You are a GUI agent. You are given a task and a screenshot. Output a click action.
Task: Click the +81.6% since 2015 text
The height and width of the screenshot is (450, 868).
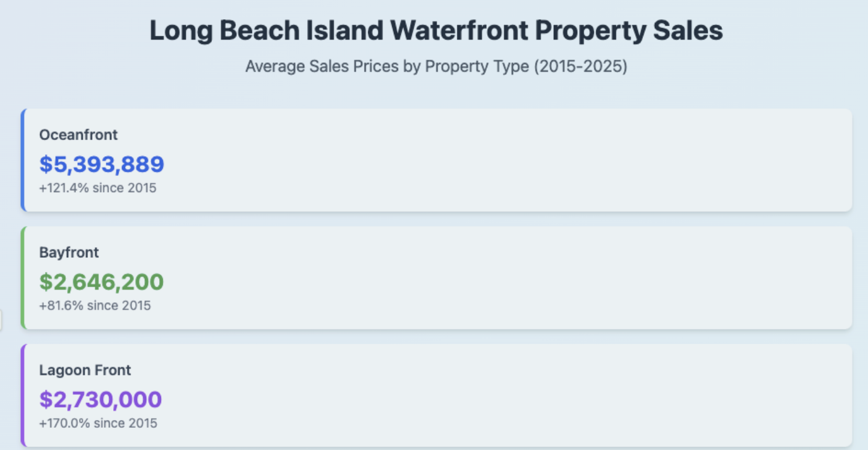coord(95,306)
